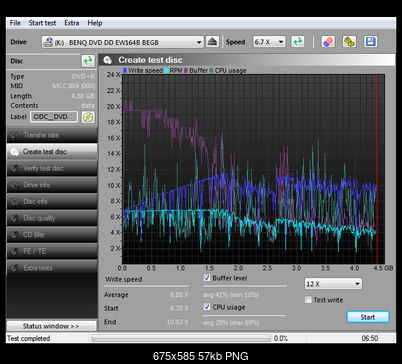Image resolution: width=402 pixels, height=364 pixels.
Task: Click the 8.88 X average speed value
Action: point(179,295)
